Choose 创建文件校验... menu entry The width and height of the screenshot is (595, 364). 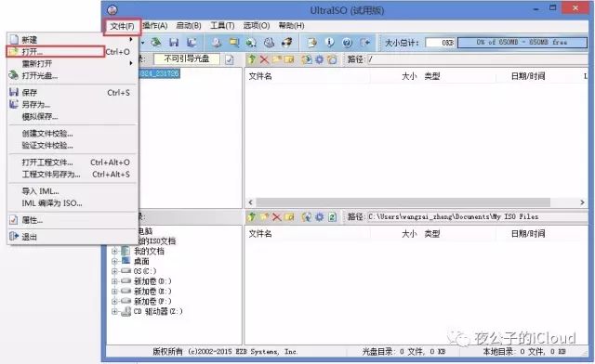[x=72, y=133]
